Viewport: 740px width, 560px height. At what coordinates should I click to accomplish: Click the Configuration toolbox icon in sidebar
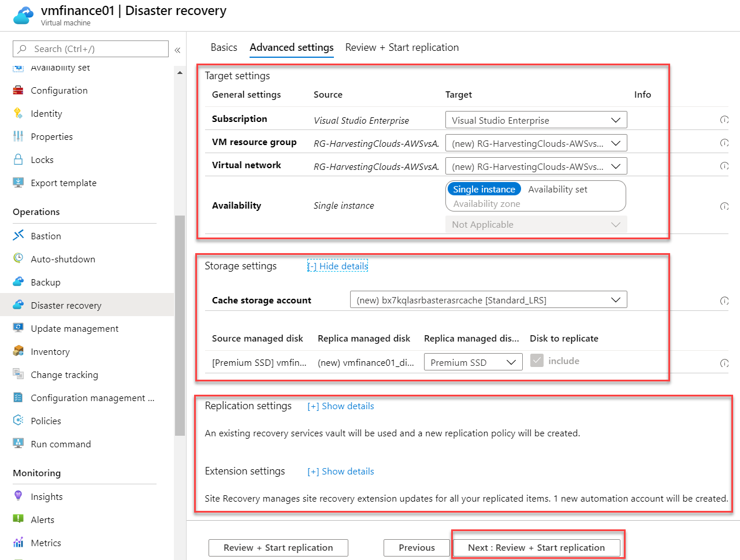(x=18, y=90)
